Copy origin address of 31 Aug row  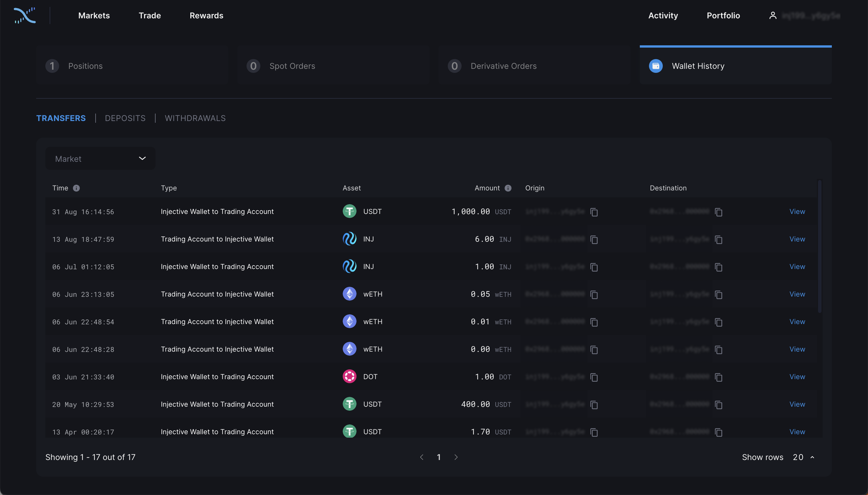[x=594, y=212]
